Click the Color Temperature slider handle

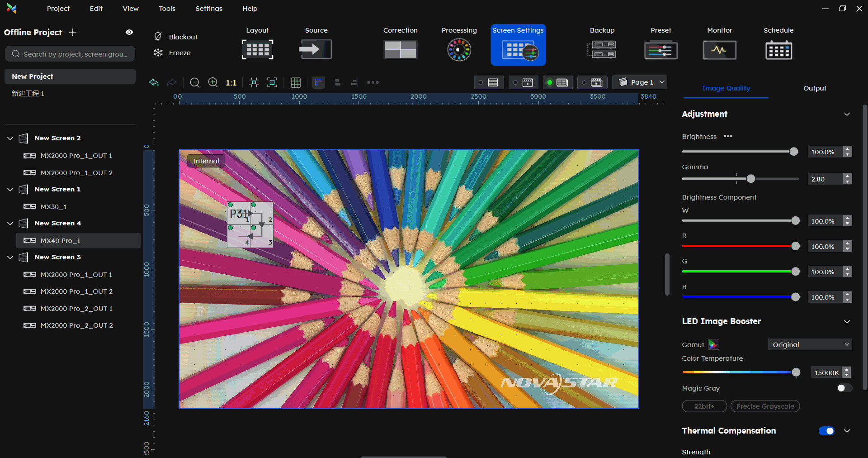pyautogui.click(x=796, y=372)
